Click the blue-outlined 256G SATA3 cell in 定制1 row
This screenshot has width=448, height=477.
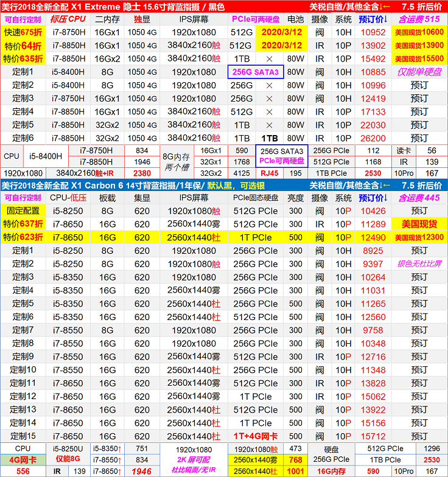tap(256, 72)
